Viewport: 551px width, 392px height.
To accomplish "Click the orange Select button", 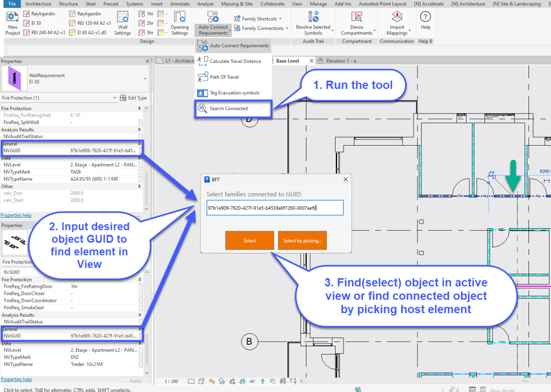I will click(250, 240).
